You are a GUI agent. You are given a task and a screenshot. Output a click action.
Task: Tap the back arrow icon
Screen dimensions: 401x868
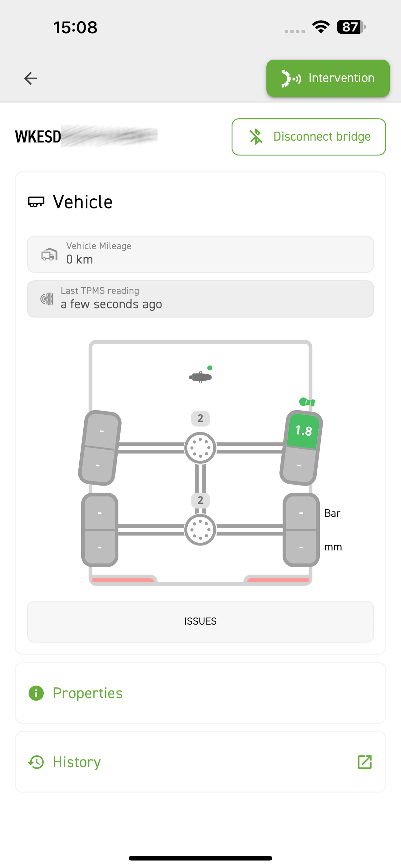click(31, 78)
